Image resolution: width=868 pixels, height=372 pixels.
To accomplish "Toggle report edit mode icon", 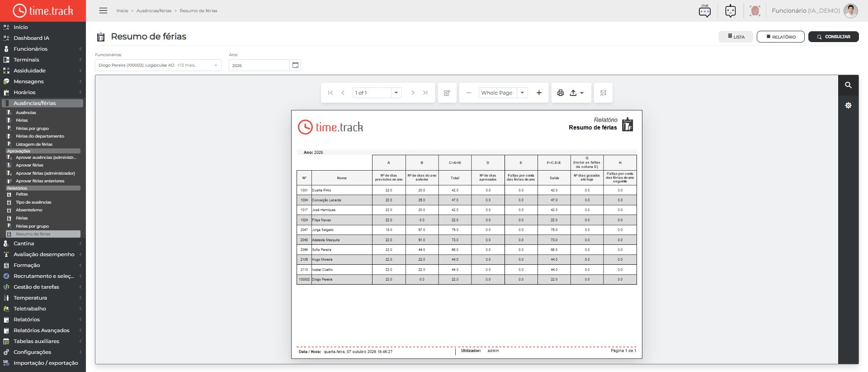I will (x=447, y=93).
